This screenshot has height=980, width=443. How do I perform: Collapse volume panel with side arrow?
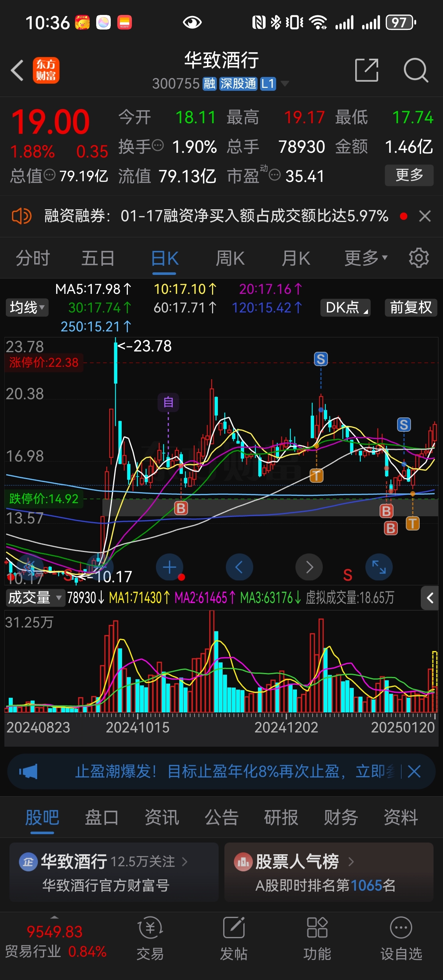click(430, 598)
